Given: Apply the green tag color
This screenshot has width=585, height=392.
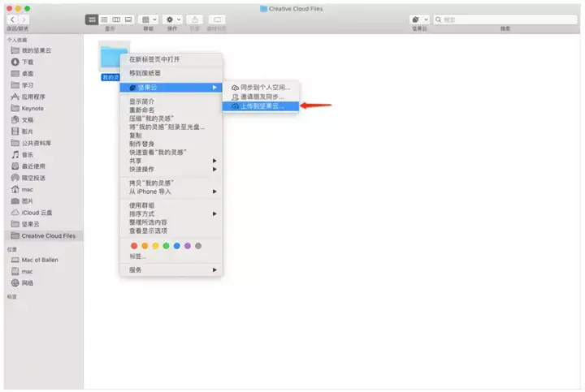Looking at the screenshot, I should (166, 246).
